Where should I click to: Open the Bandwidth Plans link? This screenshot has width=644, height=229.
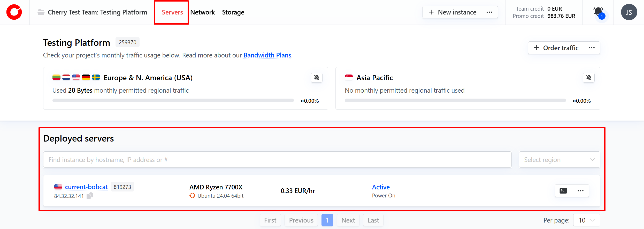(267, 55)
